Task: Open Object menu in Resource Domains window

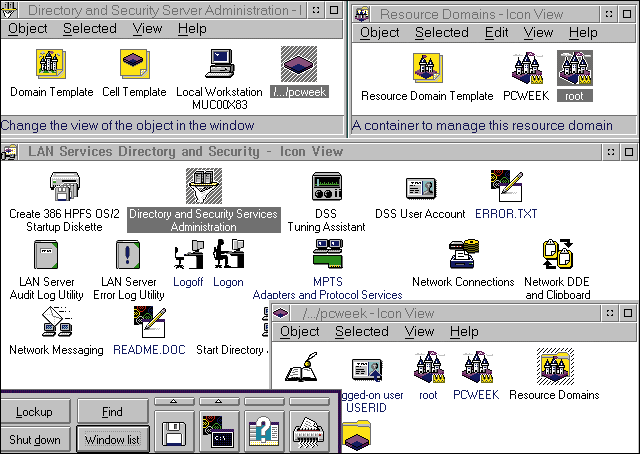Action: tap(380, 33)
